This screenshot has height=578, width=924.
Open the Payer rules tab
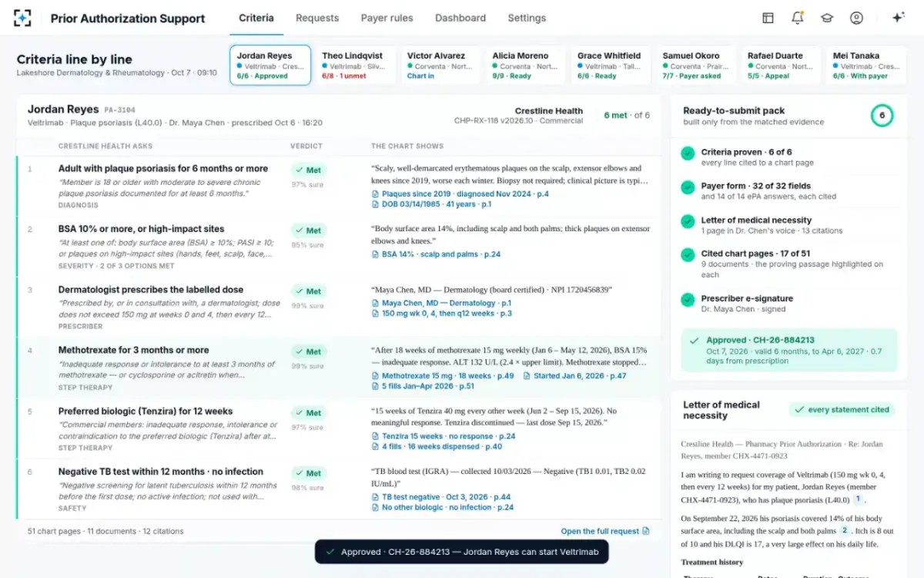(387, 18)
